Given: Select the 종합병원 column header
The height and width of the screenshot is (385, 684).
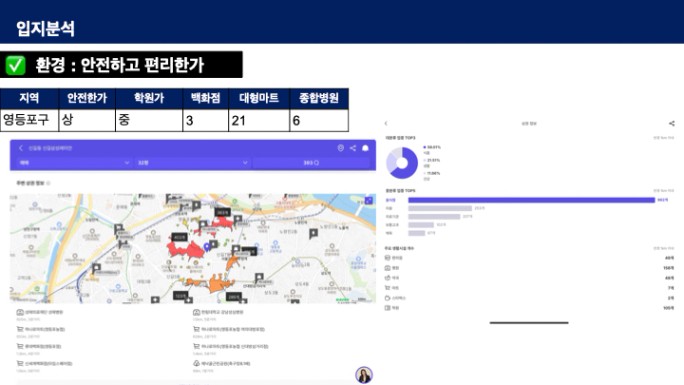Looking at the screenshot, I should [319, 99].
